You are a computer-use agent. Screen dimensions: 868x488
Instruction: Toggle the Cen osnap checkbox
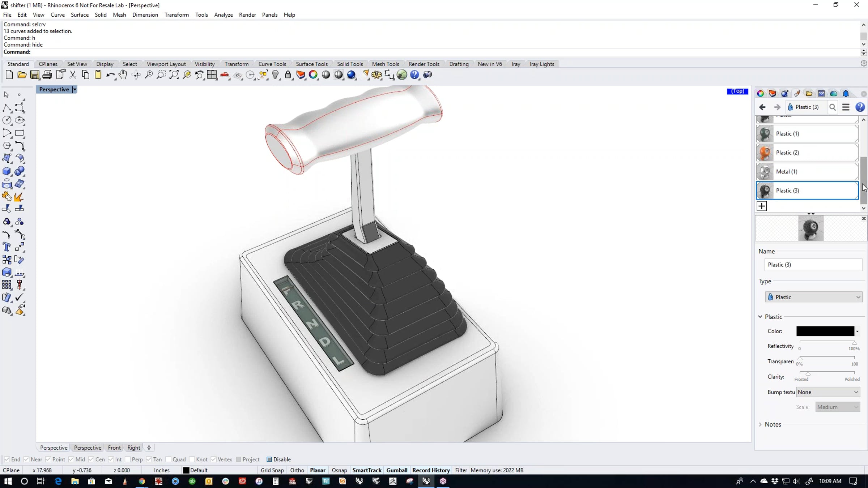pos(91,459)
